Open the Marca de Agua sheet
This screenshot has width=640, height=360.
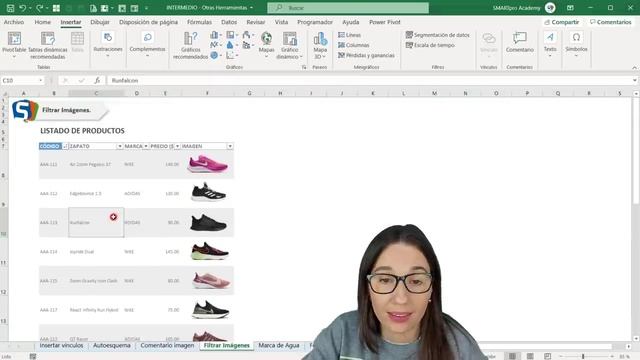[x=279, y=345]
